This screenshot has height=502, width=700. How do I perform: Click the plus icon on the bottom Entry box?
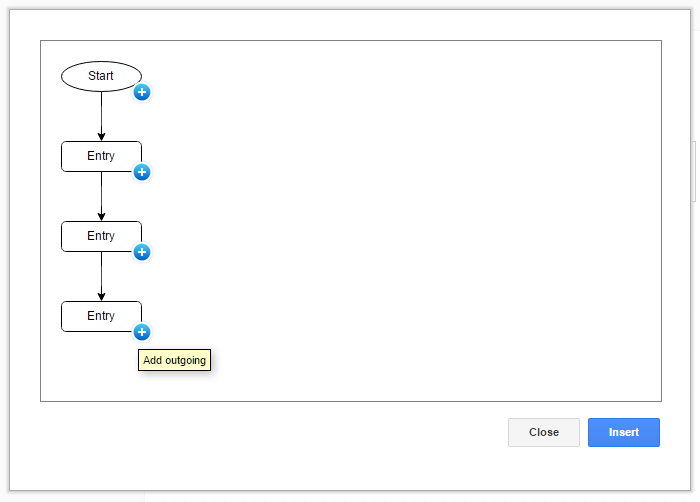[142, 332]
